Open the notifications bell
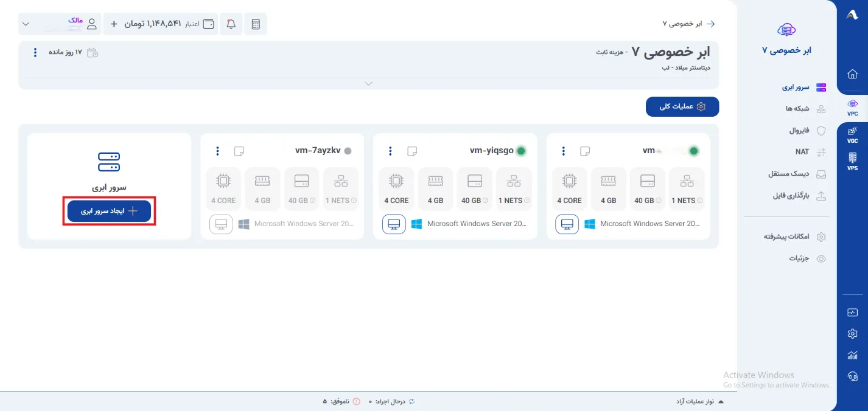This screenshot has height=411, width=868. click(x=231, y=24)
